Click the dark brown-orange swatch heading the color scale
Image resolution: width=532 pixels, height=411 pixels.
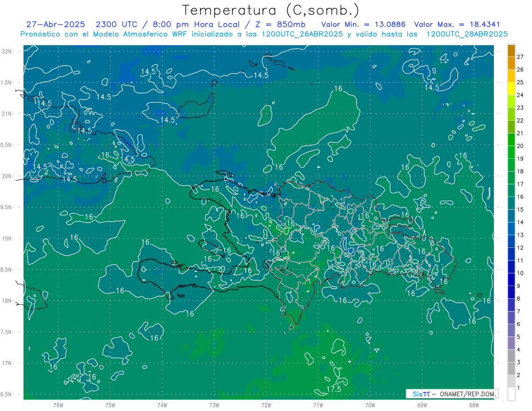coord(512,51)
